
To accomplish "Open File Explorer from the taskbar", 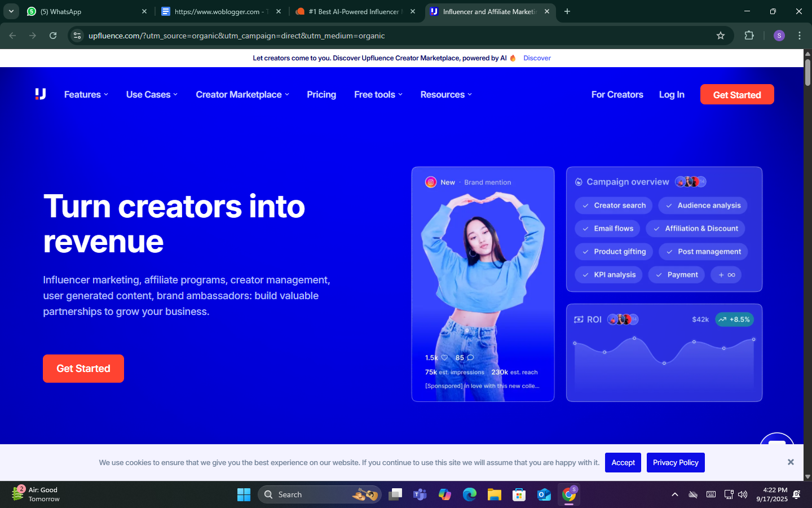I will click(x=494, y=495).
